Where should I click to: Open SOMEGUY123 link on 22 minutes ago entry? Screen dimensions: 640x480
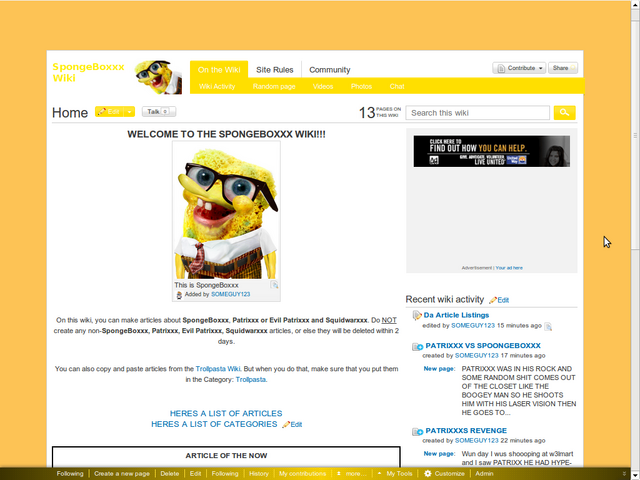point(477,440)
